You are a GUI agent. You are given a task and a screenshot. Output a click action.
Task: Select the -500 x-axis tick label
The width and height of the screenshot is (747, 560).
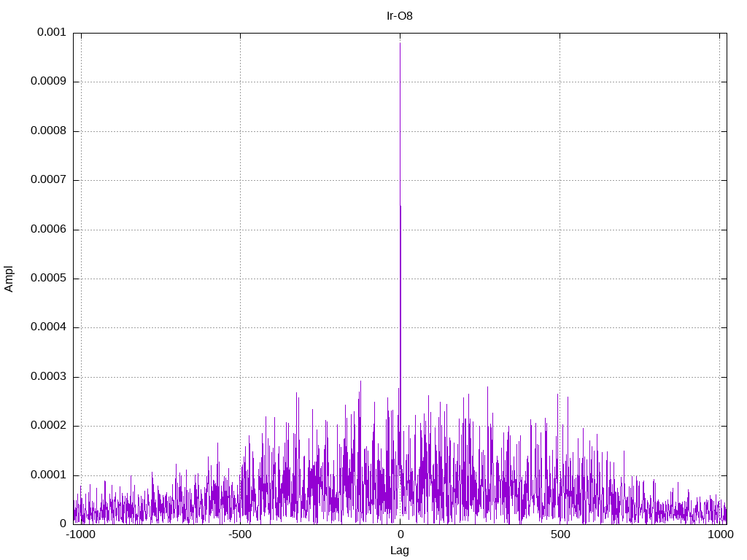pyautogui.click(x=240, y=535)
